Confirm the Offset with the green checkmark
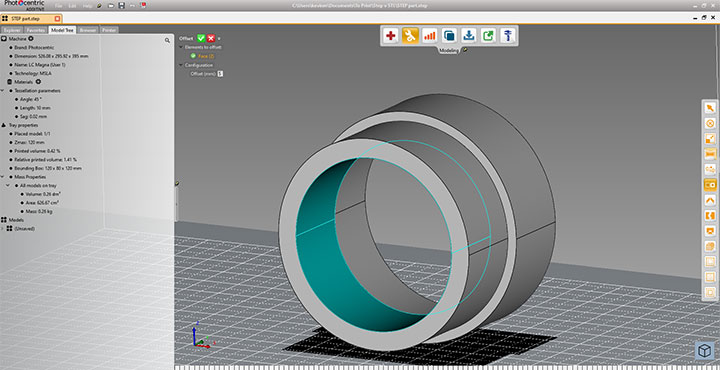Screen dimensions: 720x370 coord(201,38)
